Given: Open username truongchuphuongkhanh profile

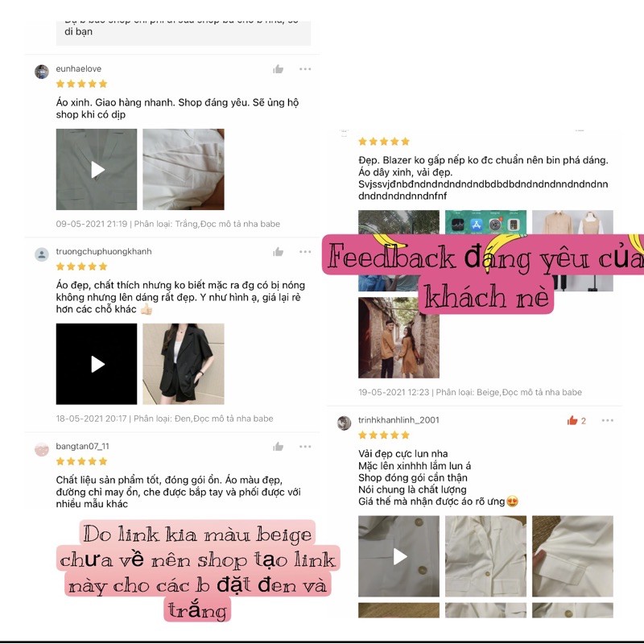Looking at the screenshot, I should click(x=104, y=251).
